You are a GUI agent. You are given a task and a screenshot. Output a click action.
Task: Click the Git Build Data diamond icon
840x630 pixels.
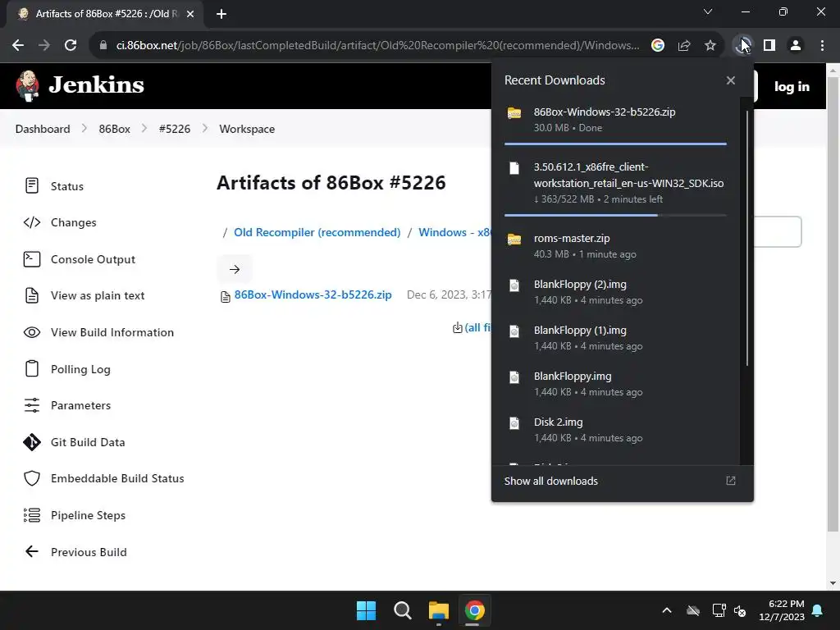(32, 442)
